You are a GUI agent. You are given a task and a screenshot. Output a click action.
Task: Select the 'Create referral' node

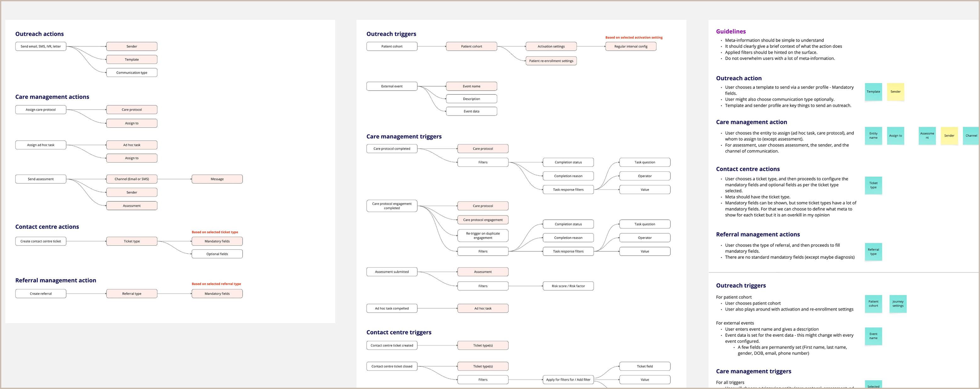tap(41, 294)
